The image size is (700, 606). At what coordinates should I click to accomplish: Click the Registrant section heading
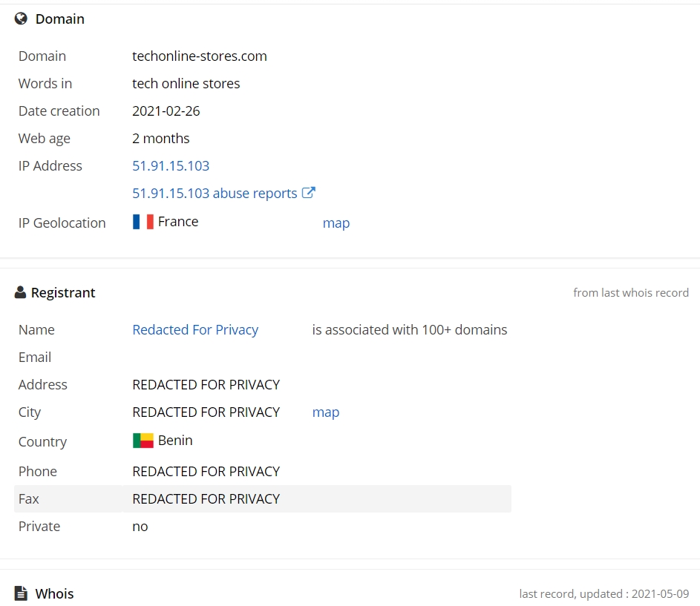pyautogui.click(x=63, y=293)
